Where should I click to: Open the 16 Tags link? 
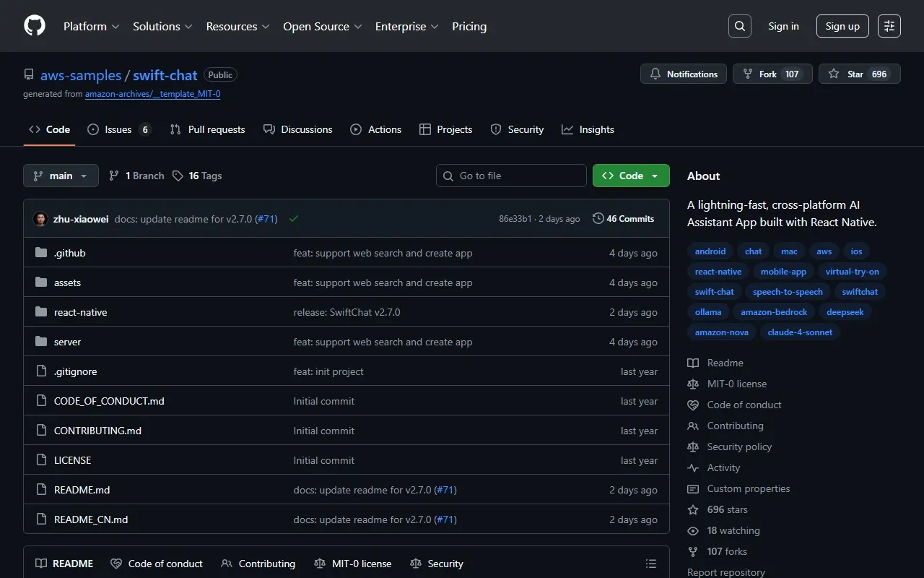197,176
